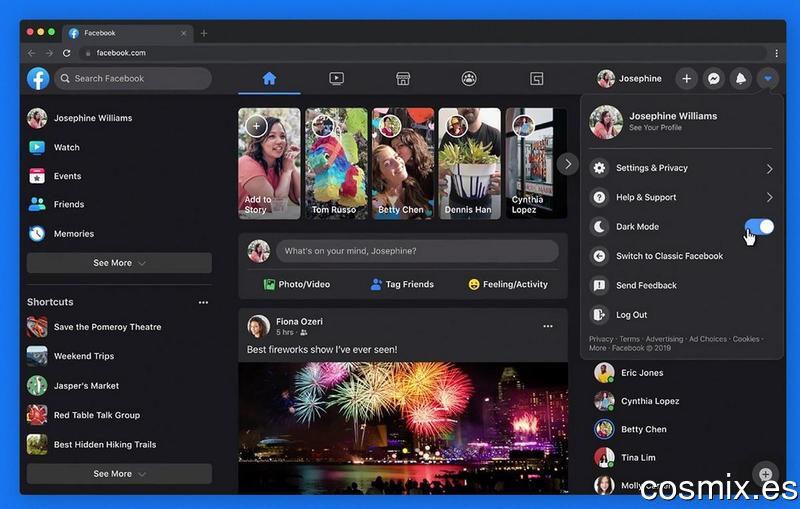This screenshot has width=800, height=509.
Task: Click next stories arrow button
Action: tap(567, 164)
